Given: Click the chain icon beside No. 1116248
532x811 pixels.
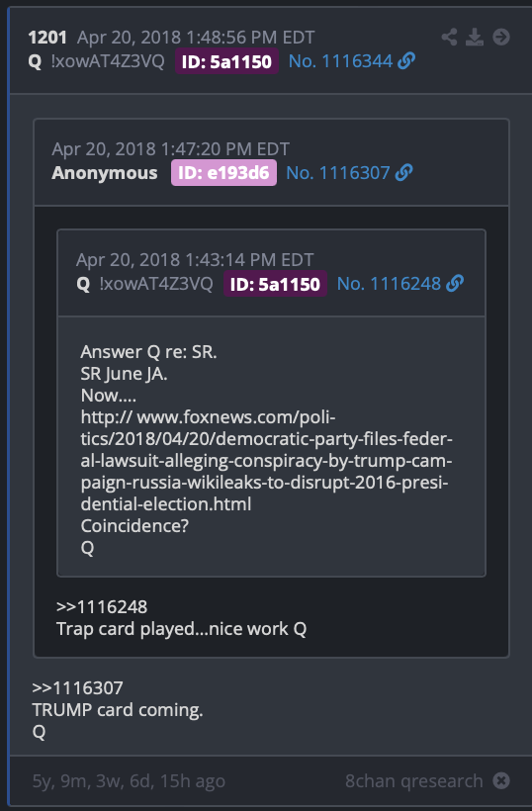Looking at the screenshot, I should [455, 284].
